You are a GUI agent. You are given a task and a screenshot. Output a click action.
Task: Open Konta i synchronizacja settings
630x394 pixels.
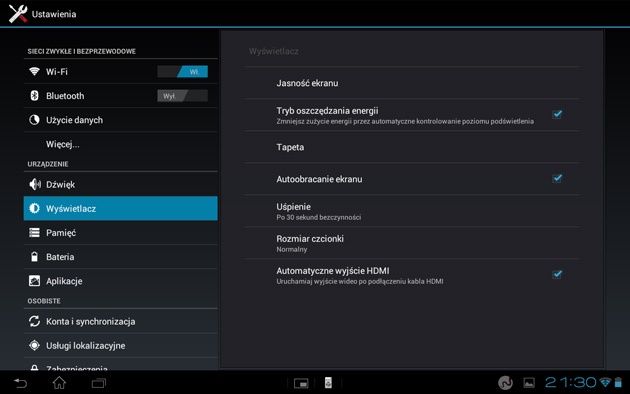point(121,321)
